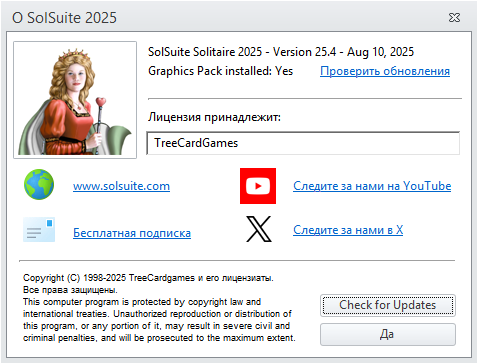The width and height of the screenshot is (478, 364).
Task: Click the TreeCardGames license name field
Action: pyautogui.click(x=303, y=143)
